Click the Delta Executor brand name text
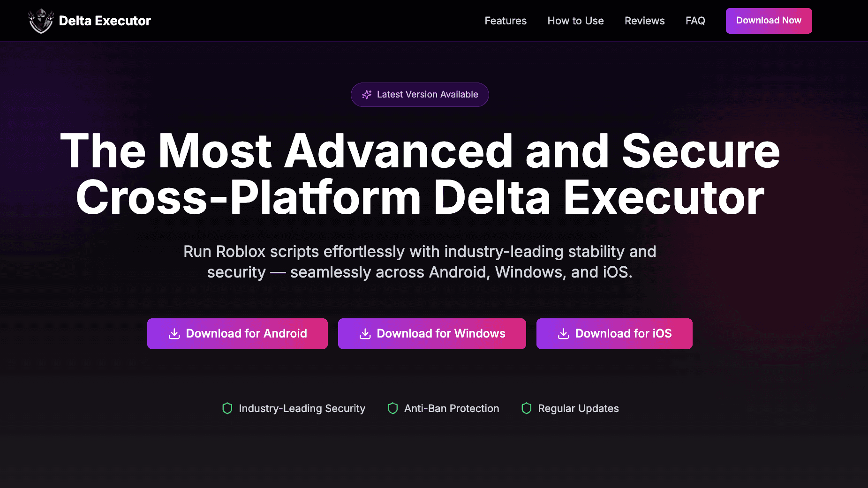This screenshot has width=868, height=488. pyautogui.click(x=105, y=20)
